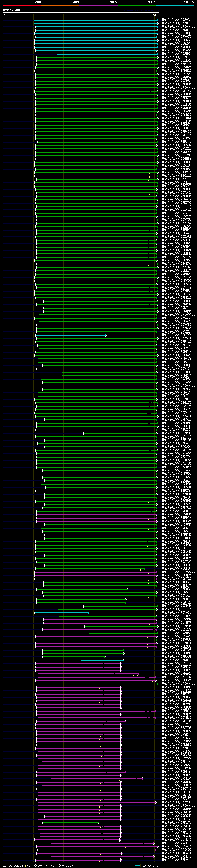This screenshot has height=868, width=197.
Task: Open hit UniRef100_P92934
Action: coord(177,20)
